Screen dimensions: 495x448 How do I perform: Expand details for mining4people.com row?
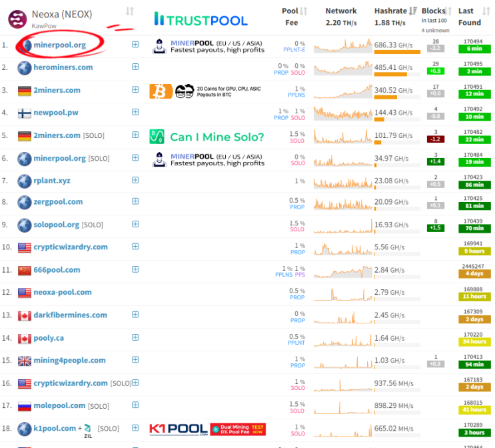coord(135,359)
